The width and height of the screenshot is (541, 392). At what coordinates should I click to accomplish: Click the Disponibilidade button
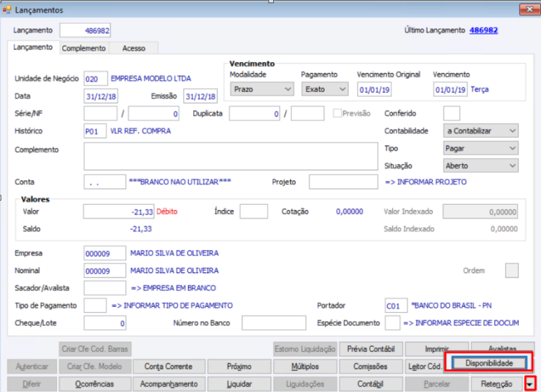tap(489, 363)
